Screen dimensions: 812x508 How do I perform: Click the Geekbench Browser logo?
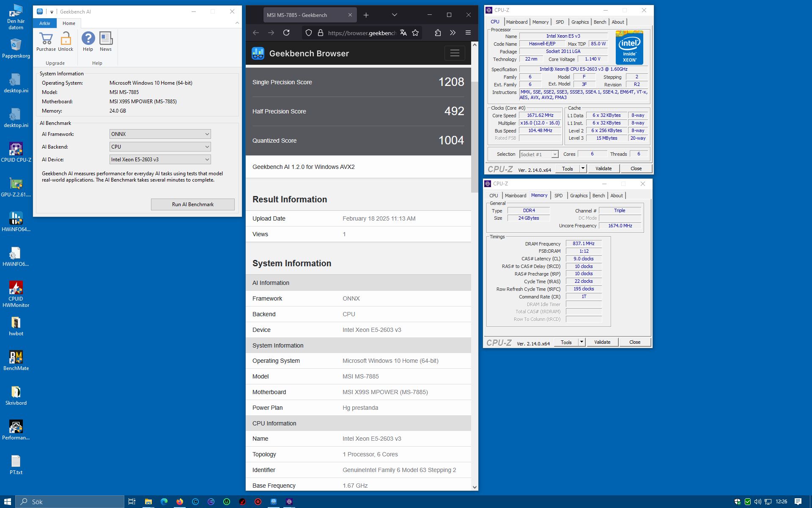[258, 53]
